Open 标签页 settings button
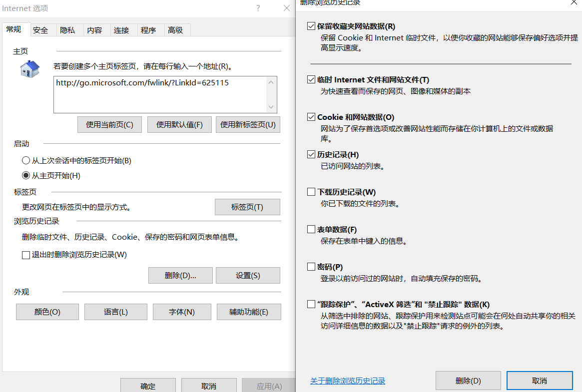This screenshot has width=582, height=392. (x=247, y=207)
